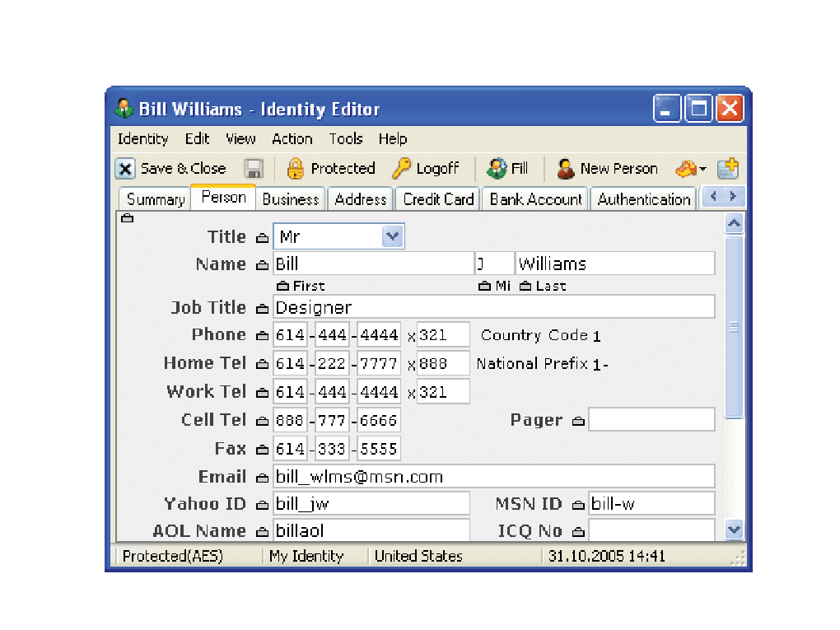This screenshot has height=630, width=840.
Task: Click the lock icon beside Home Tel
Action: pos(262,364)
